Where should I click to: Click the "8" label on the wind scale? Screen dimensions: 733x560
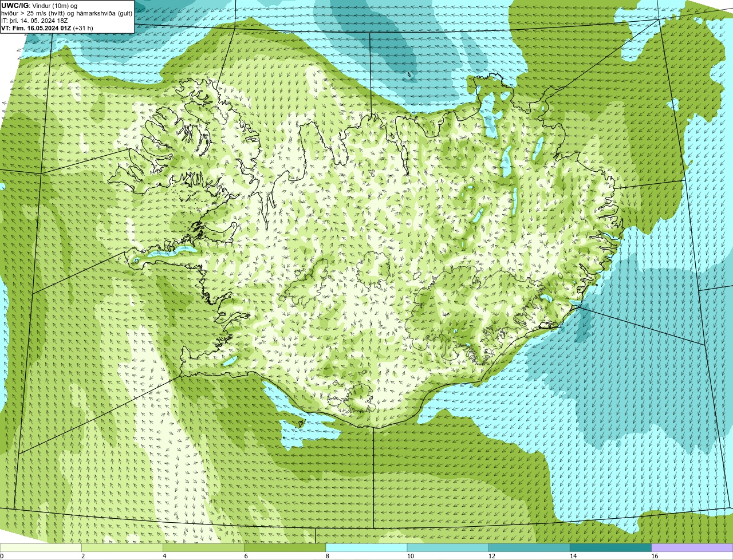tap(327, 556)
